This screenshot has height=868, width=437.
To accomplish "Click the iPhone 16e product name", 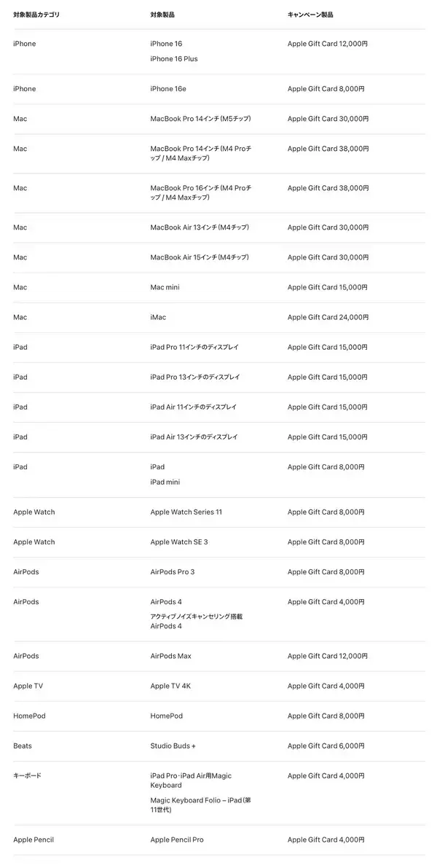I will [168, 89].
